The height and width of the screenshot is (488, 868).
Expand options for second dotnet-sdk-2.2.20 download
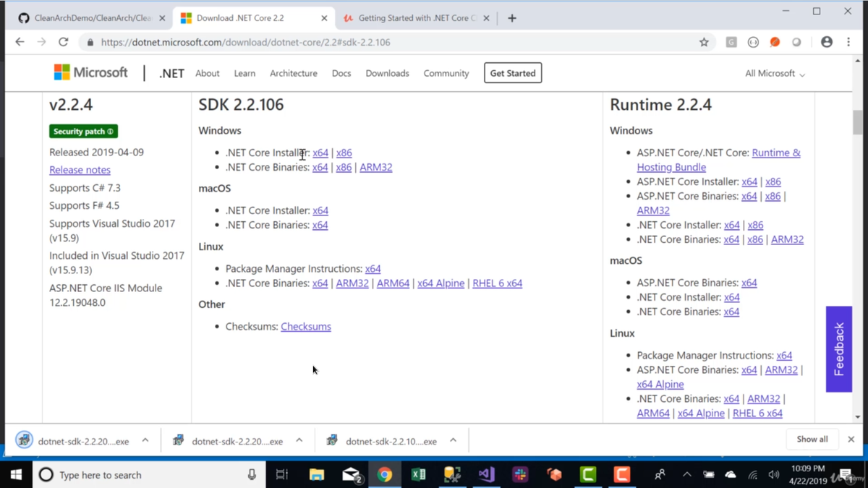299,440
